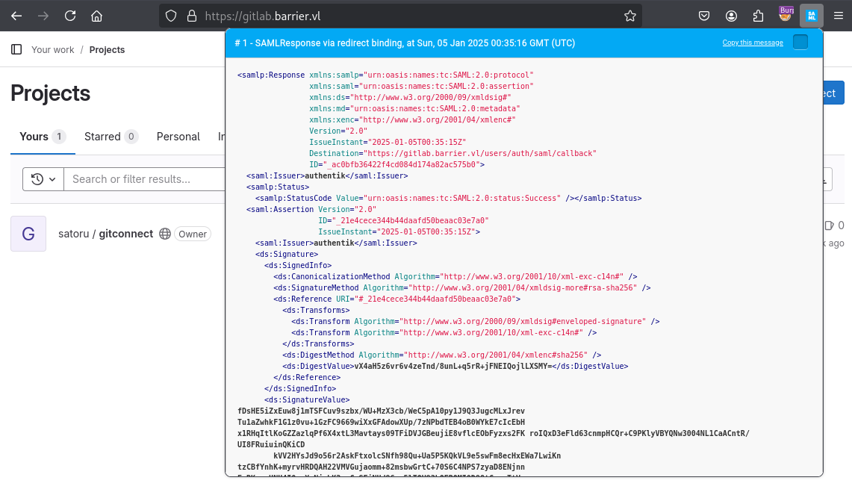The width and height of the screenshot is (852, 504).
Task: Open the Burp extension icon in toolbar
Action: coord(785,15)
